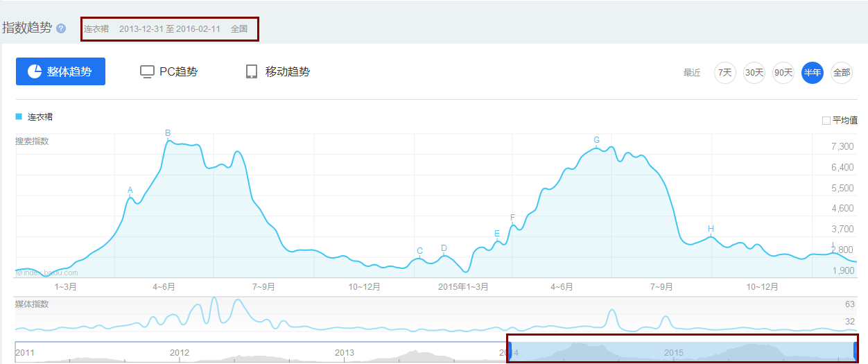Click the monitor icon for PC趋势

pyautogui.click(x=147, y=71)
